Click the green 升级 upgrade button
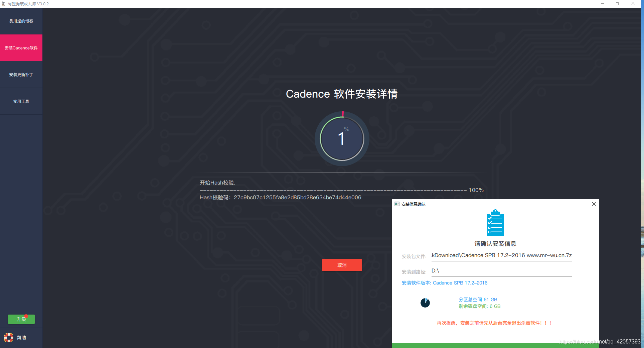Screen dimensions: 644x348 pyautogui.click(x=21, y=319)
